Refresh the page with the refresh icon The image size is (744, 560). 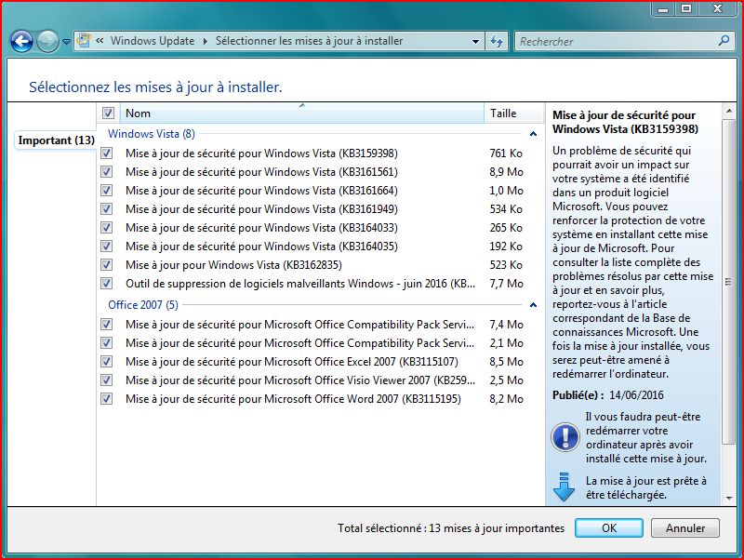click(497, 41)
